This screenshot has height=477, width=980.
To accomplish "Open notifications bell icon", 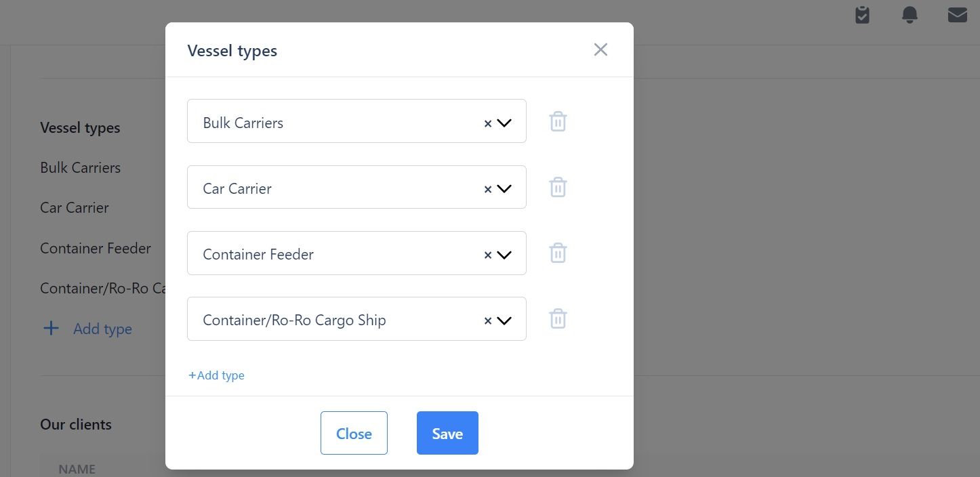I will (910, 15).
